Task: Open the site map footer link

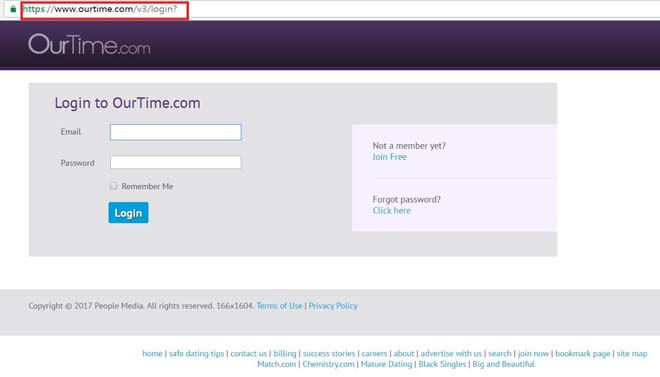Action: pos(632,353)
